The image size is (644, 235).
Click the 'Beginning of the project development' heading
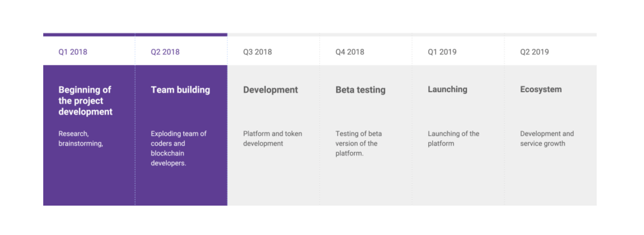(85, 101)
